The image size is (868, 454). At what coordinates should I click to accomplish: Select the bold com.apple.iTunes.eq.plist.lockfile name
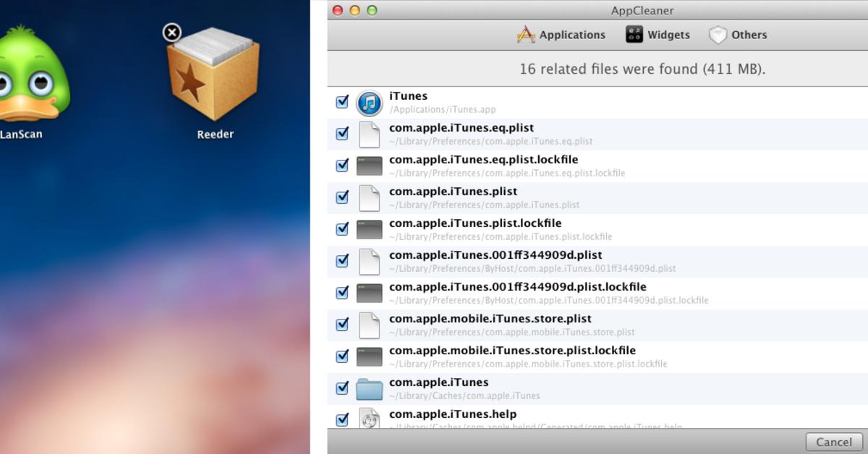(483, 160)
